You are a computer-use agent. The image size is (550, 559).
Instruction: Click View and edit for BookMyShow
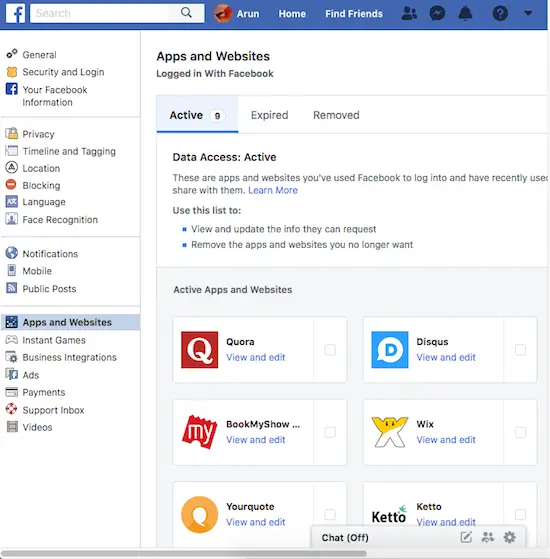(x=256, y=440)
